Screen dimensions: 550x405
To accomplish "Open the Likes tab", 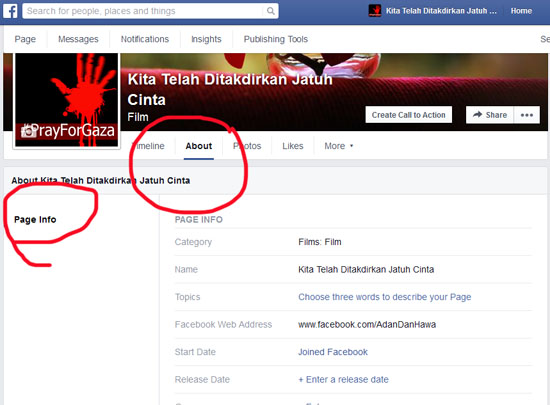I will coord(293,146).
